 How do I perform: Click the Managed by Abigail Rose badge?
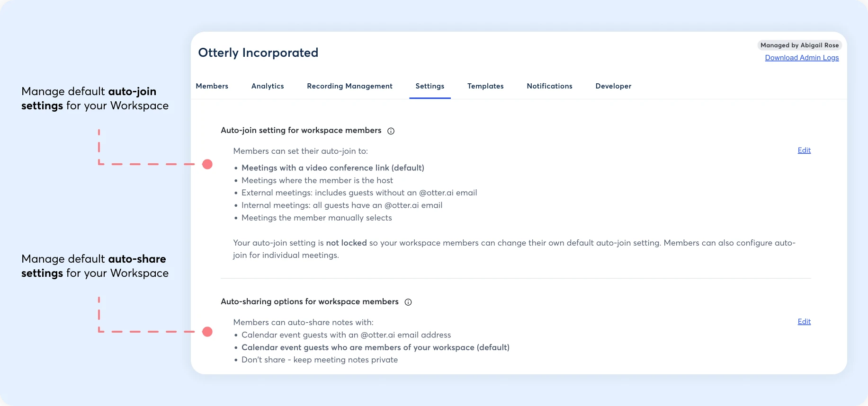[799, 45]
